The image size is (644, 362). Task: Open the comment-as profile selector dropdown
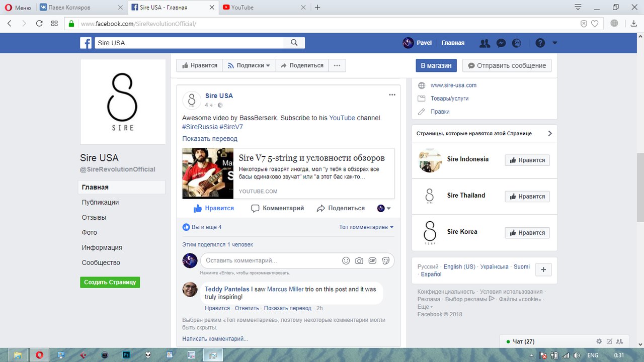tap(384, 208)
